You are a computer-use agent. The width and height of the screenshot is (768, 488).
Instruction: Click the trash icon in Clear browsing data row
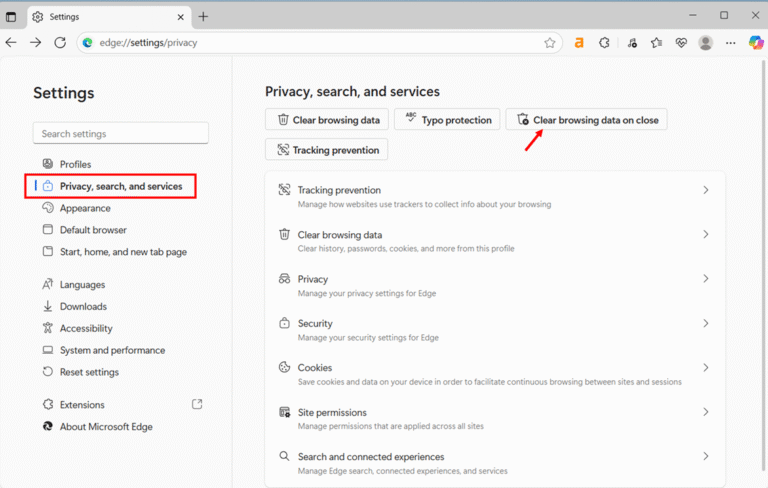tap(285, 234)
